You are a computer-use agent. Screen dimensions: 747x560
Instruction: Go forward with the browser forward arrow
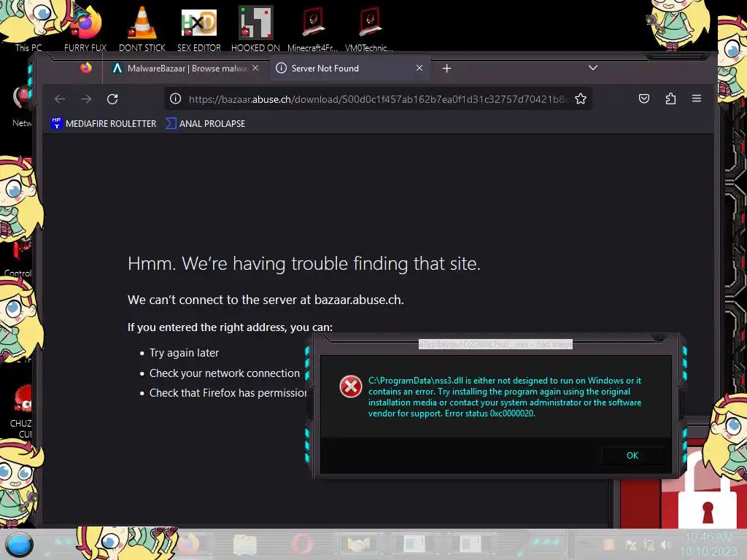(x=86, y=98)
